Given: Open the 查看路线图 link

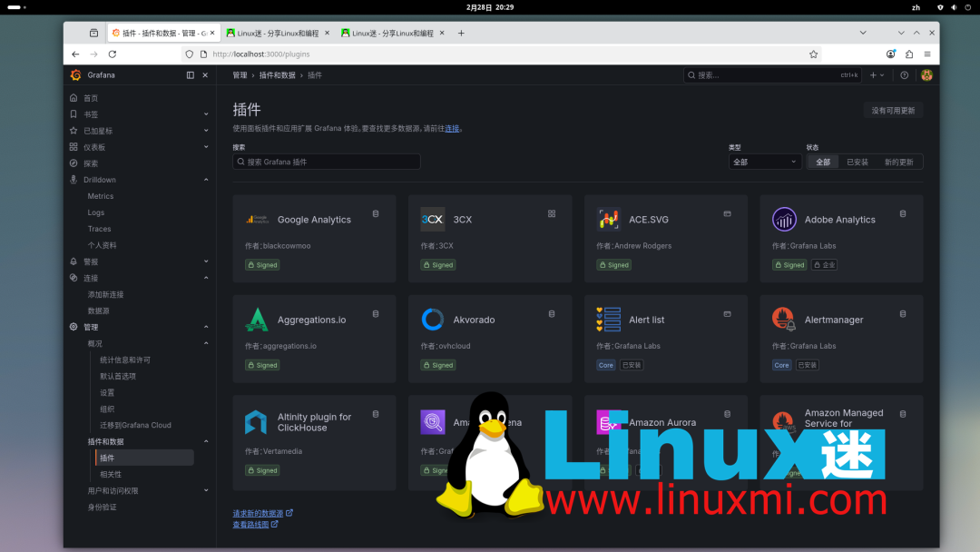Looking at the screenshot, I should (x=252, y=524).
